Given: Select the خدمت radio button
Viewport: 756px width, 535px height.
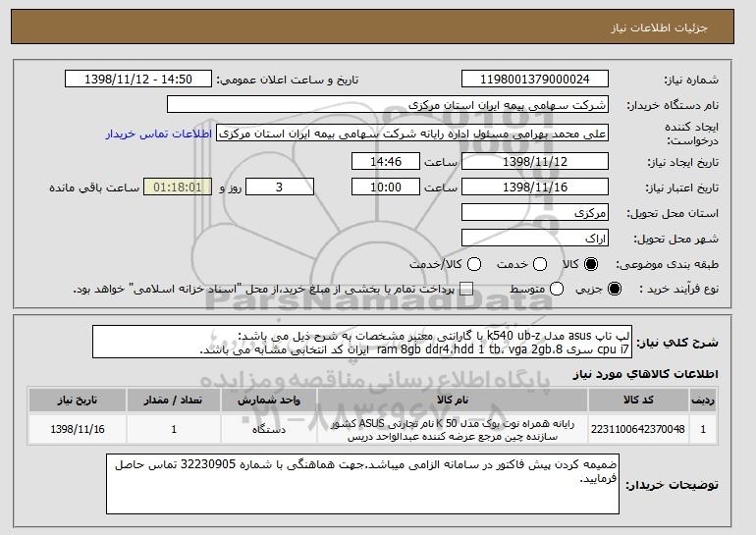Looking at the screenshot, I should click(540, 264).
